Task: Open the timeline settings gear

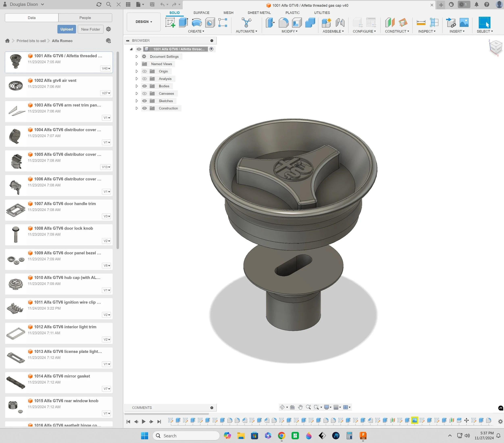Action: [500, 422]
